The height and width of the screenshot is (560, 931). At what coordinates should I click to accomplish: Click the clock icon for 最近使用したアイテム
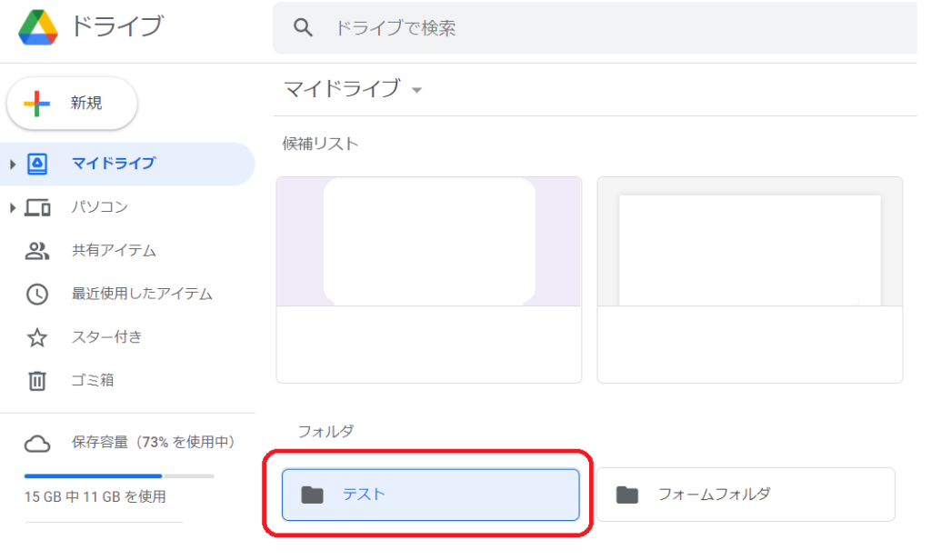coord(36,294)
